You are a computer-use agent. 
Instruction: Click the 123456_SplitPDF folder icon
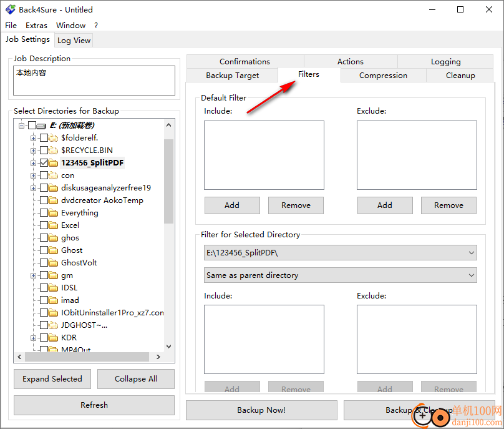54,163
